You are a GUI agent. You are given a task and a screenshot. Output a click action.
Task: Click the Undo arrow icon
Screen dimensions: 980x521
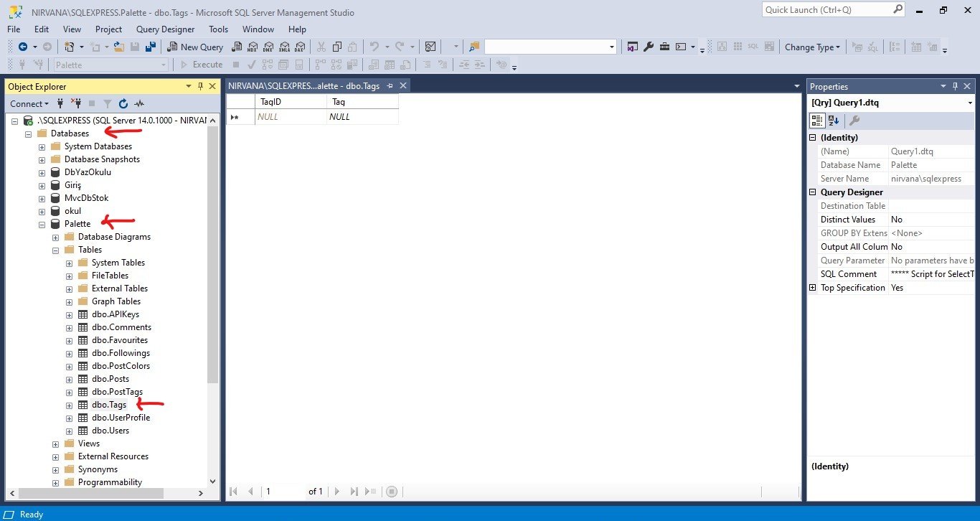(374, 47)
